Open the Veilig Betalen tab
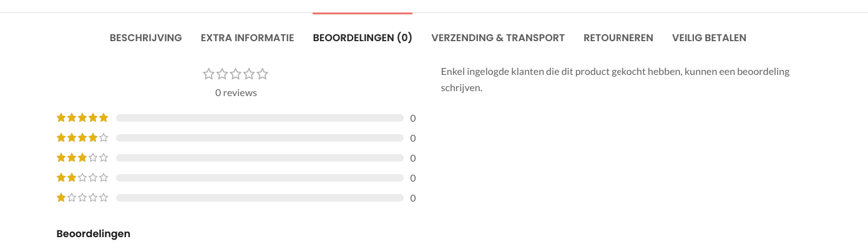Viewport: 868px width, 249px height. (x=709, y=37)
